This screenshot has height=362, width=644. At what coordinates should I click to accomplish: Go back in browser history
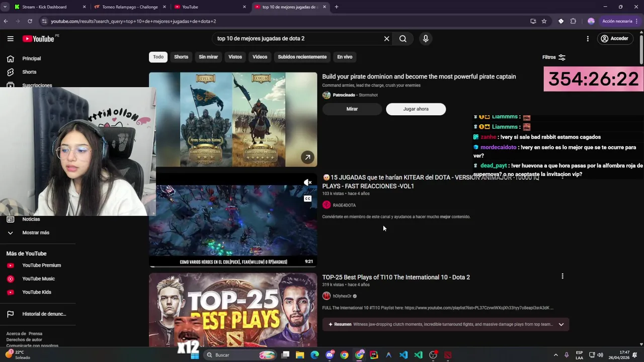pyautogui.click(x=6, y=21)
